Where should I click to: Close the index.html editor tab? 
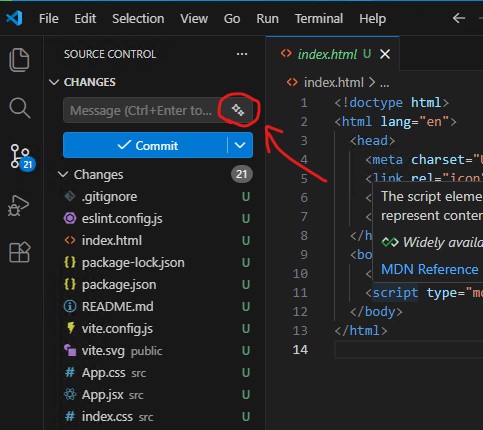pos(385,54)
